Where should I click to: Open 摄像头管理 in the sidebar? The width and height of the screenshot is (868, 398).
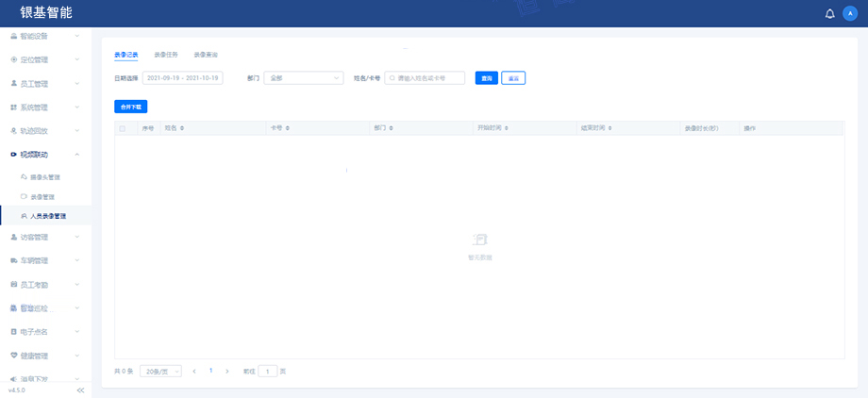(x=45, y=177)
